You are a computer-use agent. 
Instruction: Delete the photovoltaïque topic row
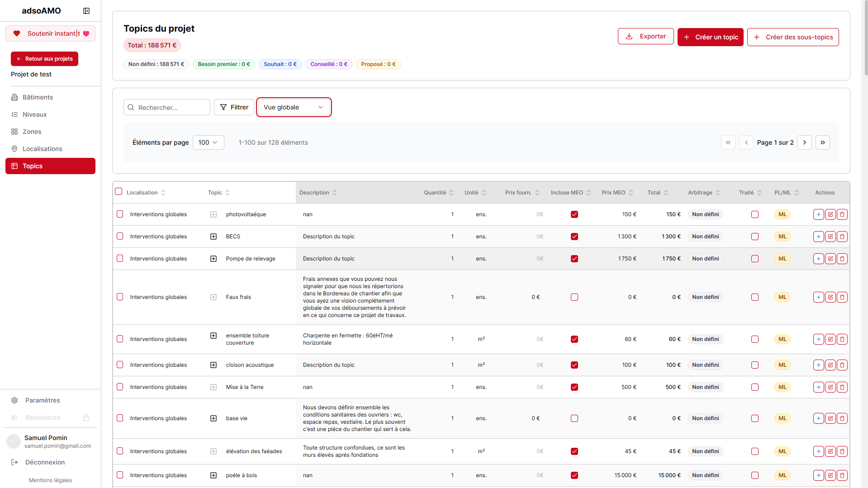pos(842,214)
